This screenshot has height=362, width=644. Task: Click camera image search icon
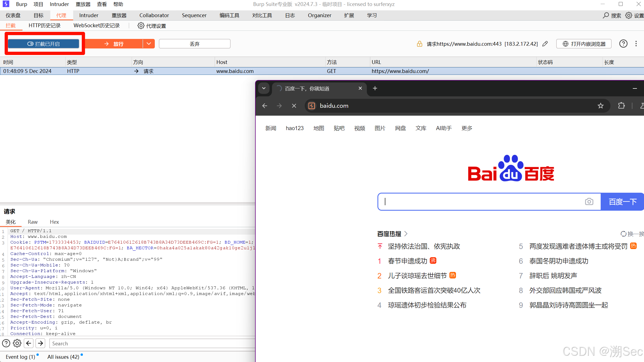pos(589,202)
